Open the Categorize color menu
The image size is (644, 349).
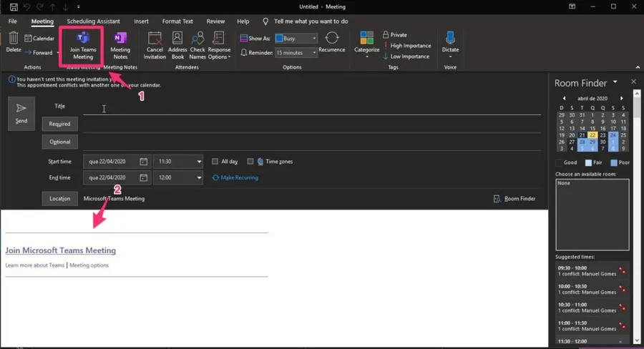[366, 38]
